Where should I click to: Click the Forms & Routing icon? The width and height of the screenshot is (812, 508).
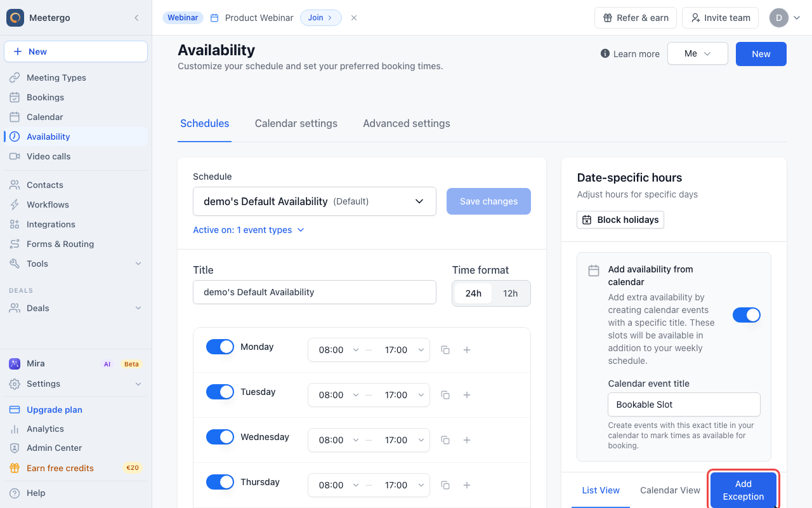(15, 244)
